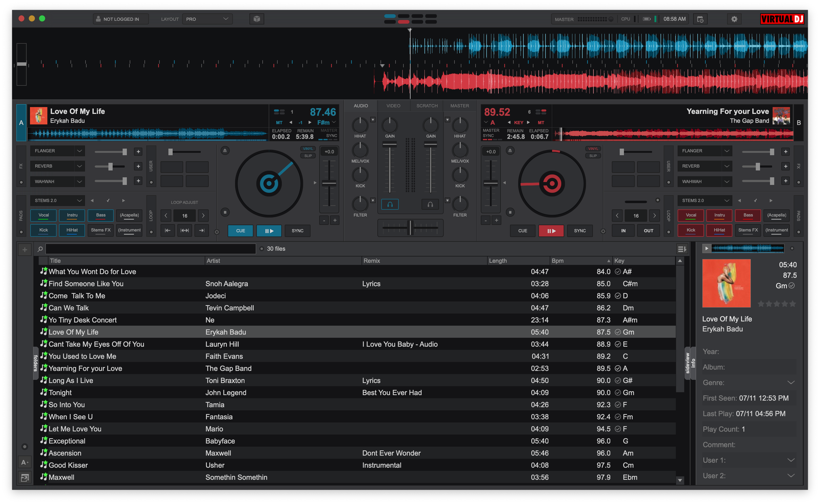This screenshot has width=820, height=504.
Task: Jump to loop end arrow deck A
Action: pyautogui.click(x=201, y=230)
